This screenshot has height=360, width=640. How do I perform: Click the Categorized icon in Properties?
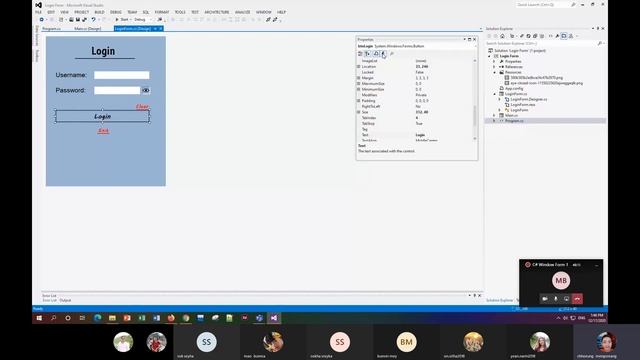(x=360, y=54)
